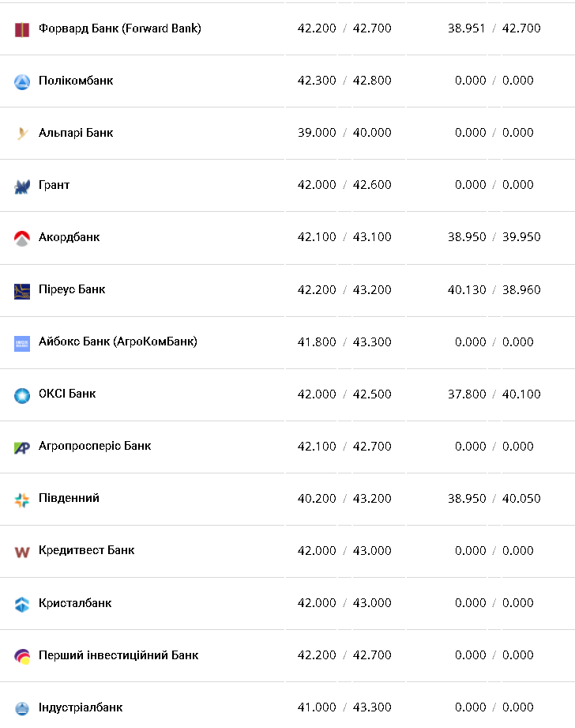Click the Кристалбанк logo icon
This screenshot has height=728, width=575.
tap(22, 604)
